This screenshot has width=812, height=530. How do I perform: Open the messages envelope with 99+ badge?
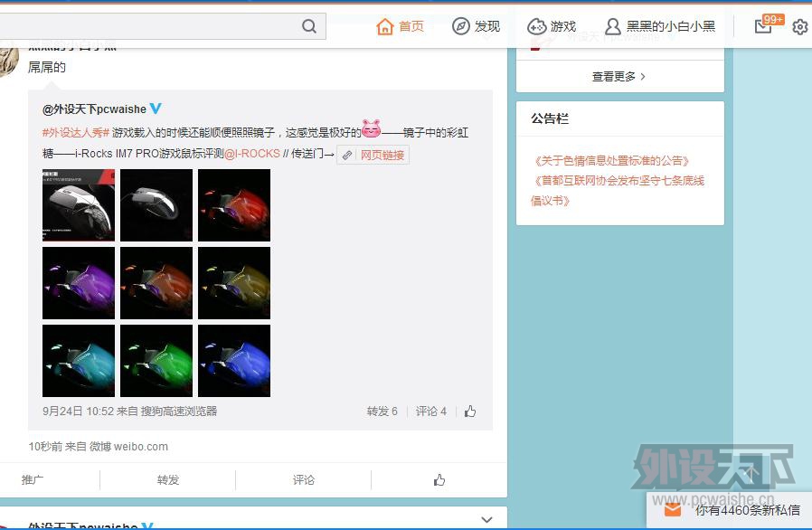764,26
